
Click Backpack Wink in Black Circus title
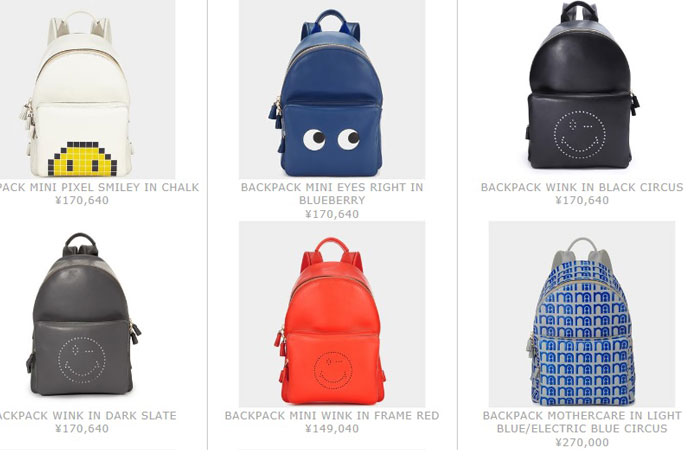(582, 187)
